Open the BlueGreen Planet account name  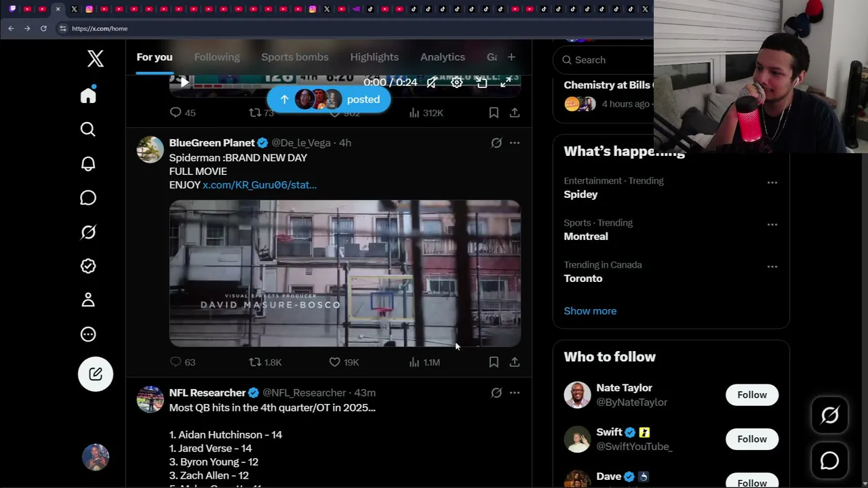[212, 143]
